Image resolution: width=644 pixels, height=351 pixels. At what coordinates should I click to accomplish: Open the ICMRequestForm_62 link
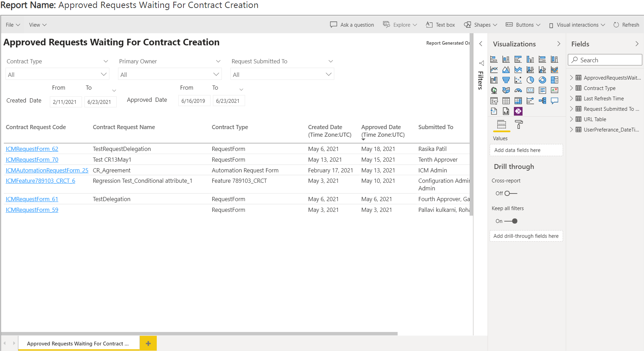(32, 149)
